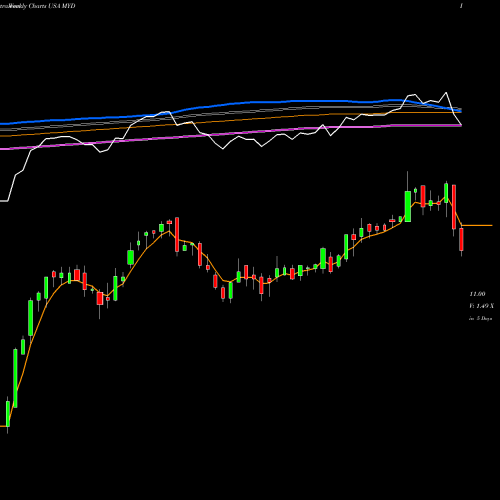
Task: Click the tallest green candlestick near the right peak
Action: 408,206
